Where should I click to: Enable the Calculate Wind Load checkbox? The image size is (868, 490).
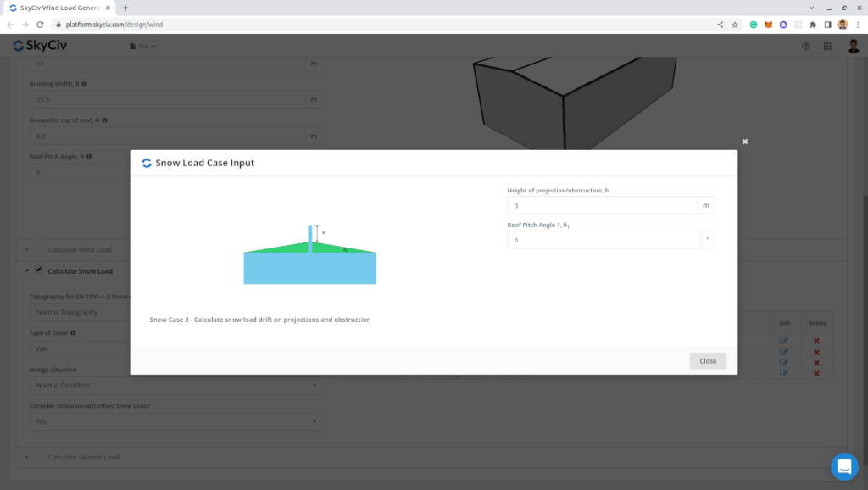coord(38,249)
